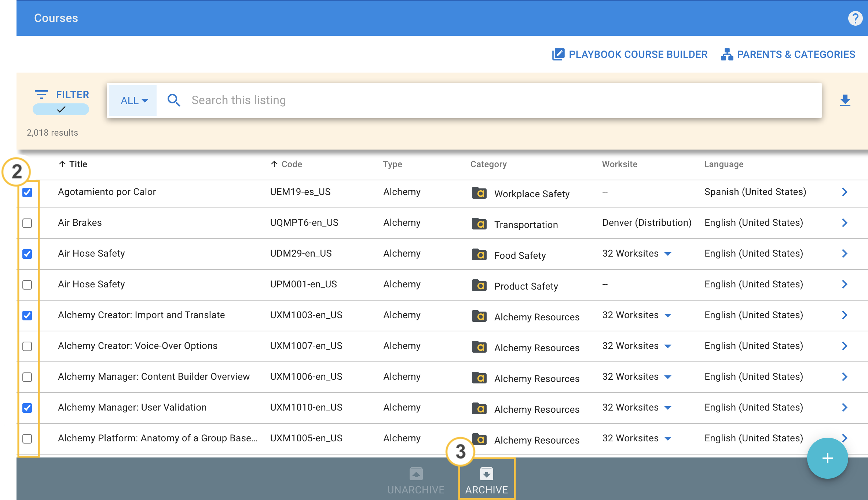This screenshot has height=500, width=868.
Task: Open the ALL search scope dropdown
Action: coord(132,100)
